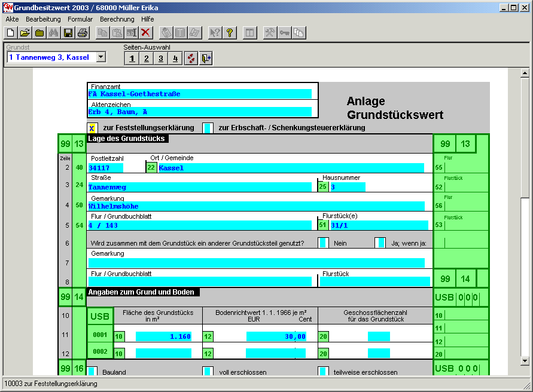Click the empty Bodenrichtwert field in row 0002
This screenshot has height=392, width=533.
276,353
